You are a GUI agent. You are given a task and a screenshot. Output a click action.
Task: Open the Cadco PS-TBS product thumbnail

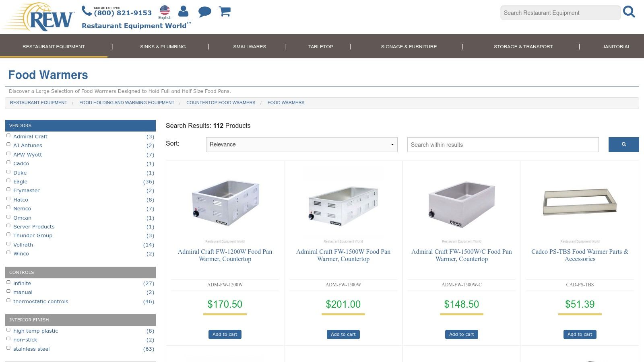click(x=580, y=202)
